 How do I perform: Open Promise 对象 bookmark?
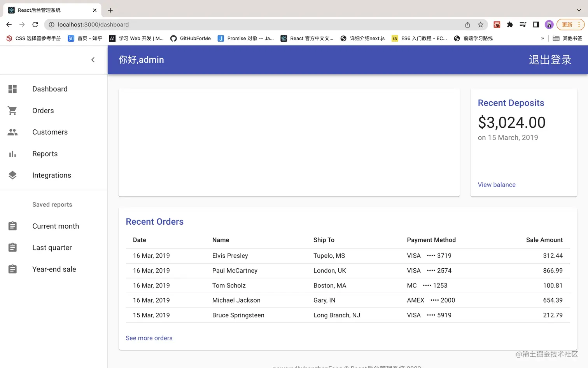[246, 38]
